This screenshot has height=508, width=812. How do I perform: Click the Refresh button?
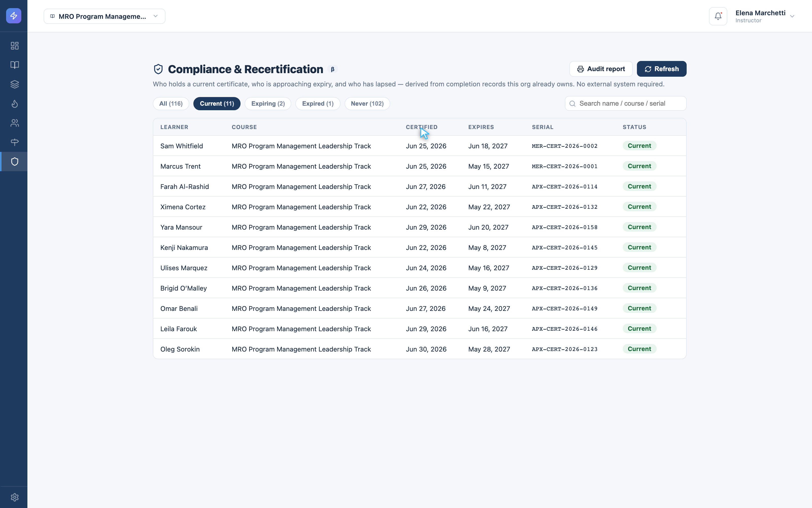point(662,69)
